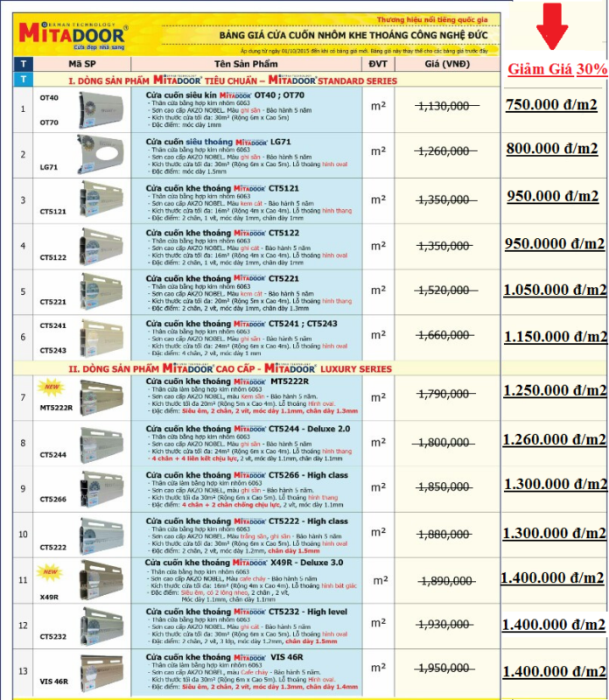Click the Tên Sản Phẩm column header
609x700 pixels.
[x=246, y=64]
